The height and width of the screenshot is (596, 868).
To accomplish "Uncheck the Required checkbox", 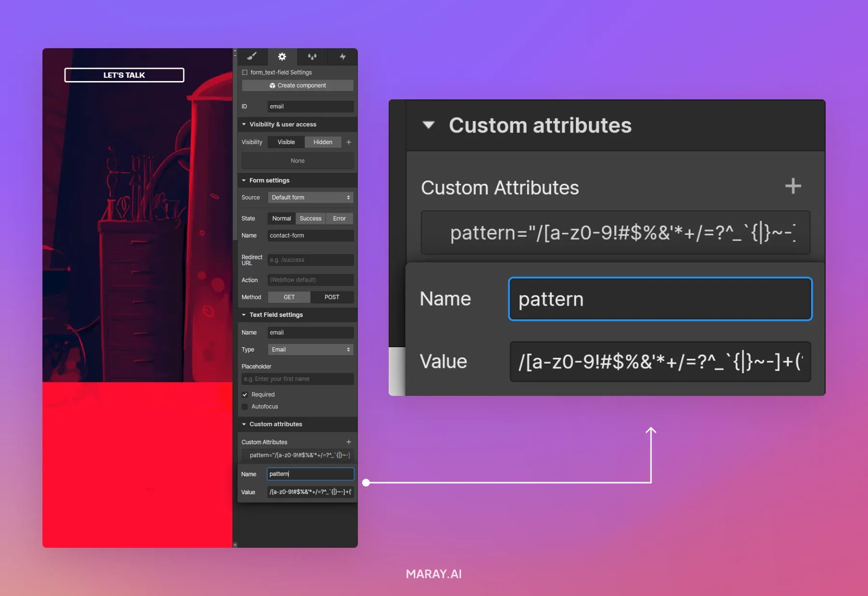I will [245, 394].
